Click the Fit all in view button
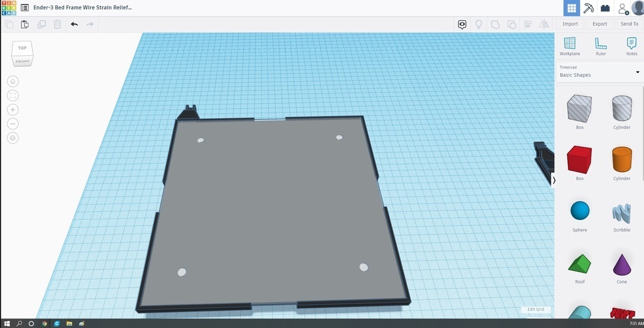Image resolution: width=644 pixels, height=328 pixels. pos(13,96)
